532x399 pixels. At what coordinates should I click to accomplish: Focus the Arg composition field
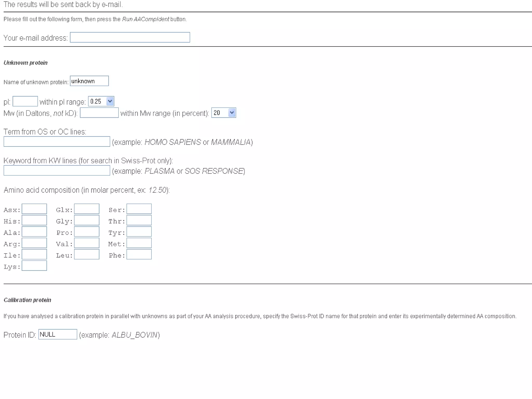[x=34, y=243]
